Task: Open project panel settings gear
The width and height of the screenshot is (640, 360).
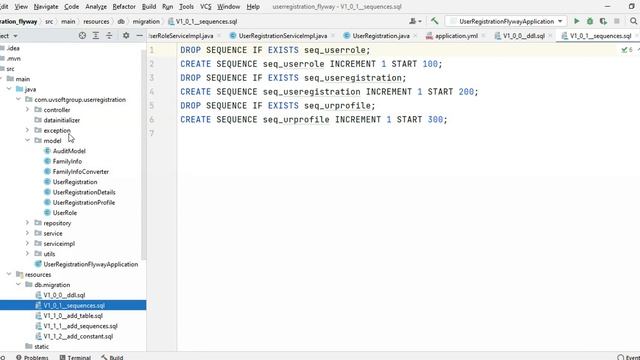Action: (126, 36)
